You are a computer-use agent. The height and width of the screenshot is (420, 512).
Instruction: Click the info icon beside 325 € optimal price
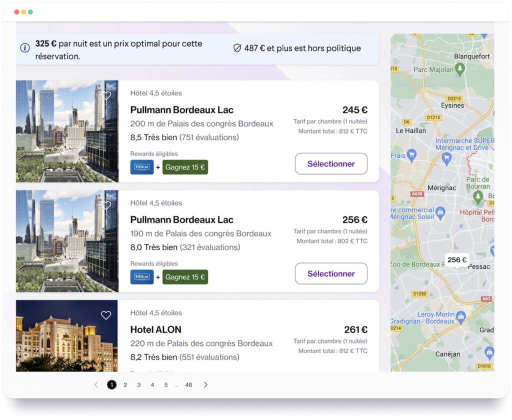point(24,48)
